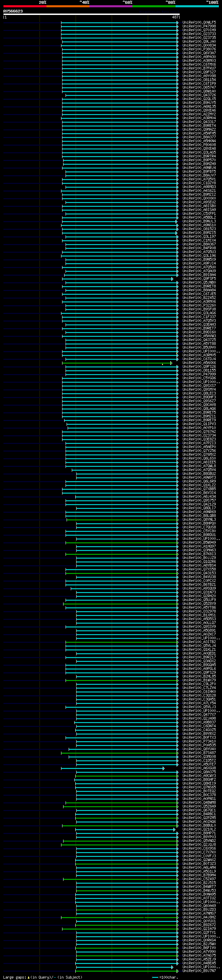The image size is (222, 980).
Task: Select the UniRef100_A7V990 label
Action: (x=199, y=952)
